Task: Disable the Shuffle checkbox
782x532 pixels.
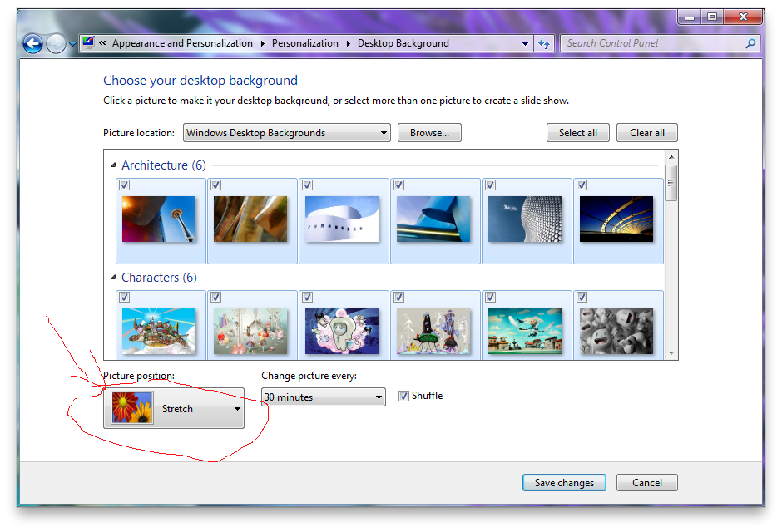Action: 404,396
